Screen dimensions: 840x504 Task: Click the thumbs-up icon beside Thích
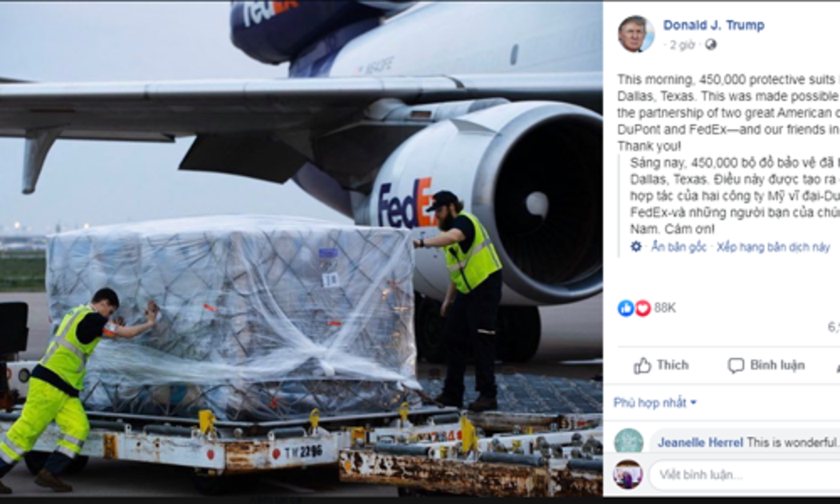[x=642, y=366]
